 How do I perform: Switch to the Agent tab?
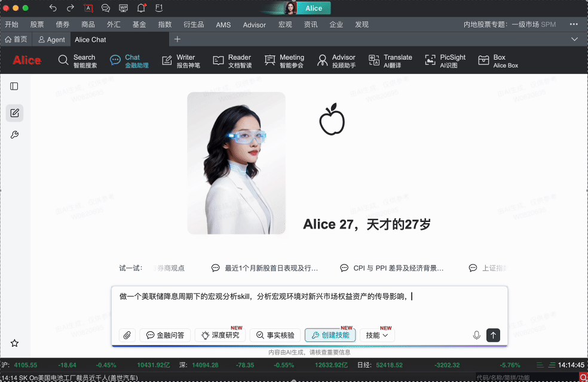click(51, 39)
